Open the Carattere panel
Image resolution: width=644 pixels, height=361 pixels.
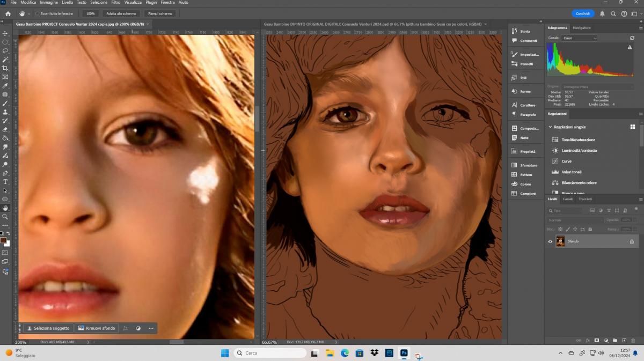[x=523, y=105]
